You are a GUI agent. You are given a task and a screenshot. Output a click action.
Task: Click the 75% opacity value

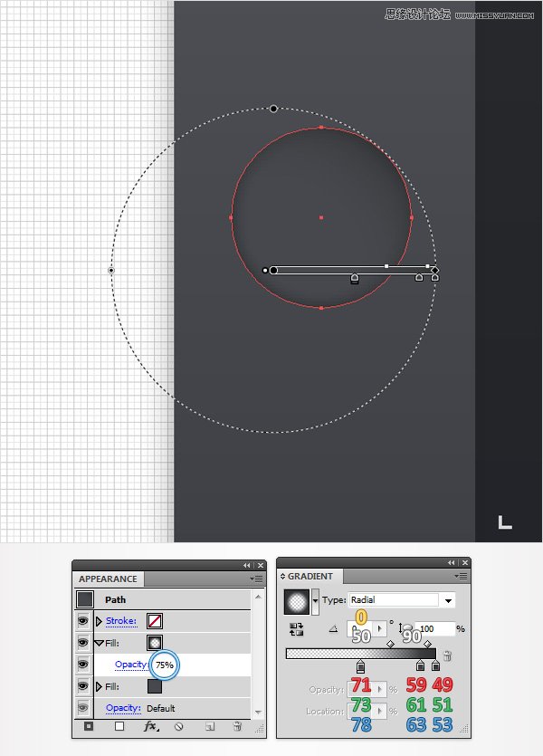(165, 665)
